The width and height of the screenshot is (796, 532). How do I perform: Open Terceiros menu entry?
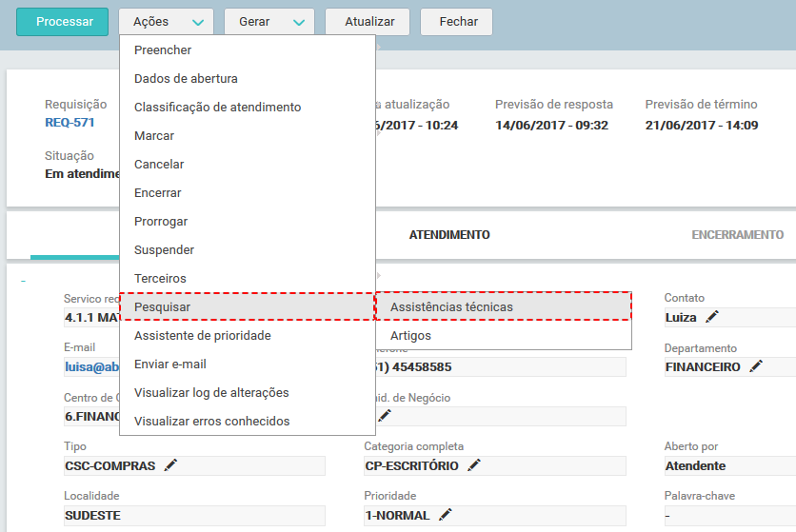[248, 278]
